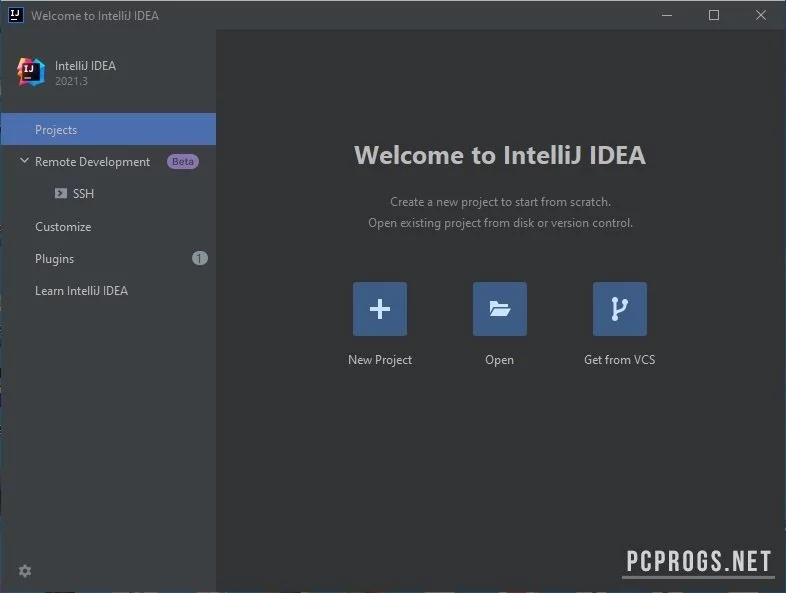Click the Get from VCS branch icon

pos(620,309)
